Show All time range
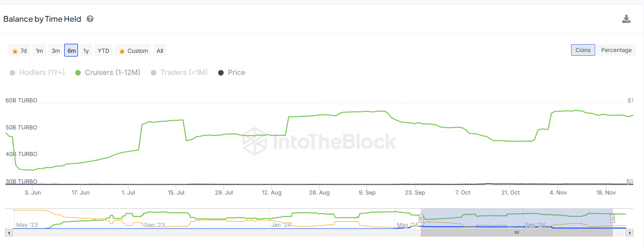 [160, 51]
